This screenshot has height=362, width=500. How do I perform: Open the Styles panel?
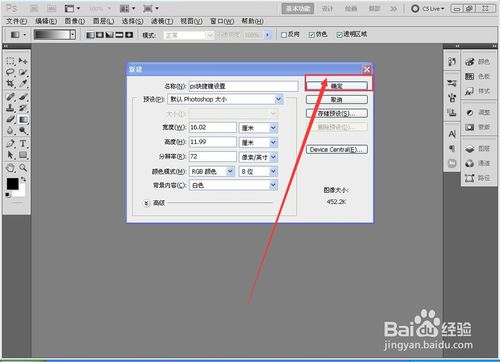tap(478, 91)
